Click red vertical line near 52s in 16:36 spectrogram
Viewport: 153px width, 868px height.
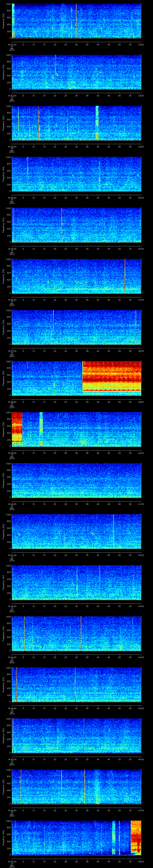pyautogui.click(x=125, y=276)
